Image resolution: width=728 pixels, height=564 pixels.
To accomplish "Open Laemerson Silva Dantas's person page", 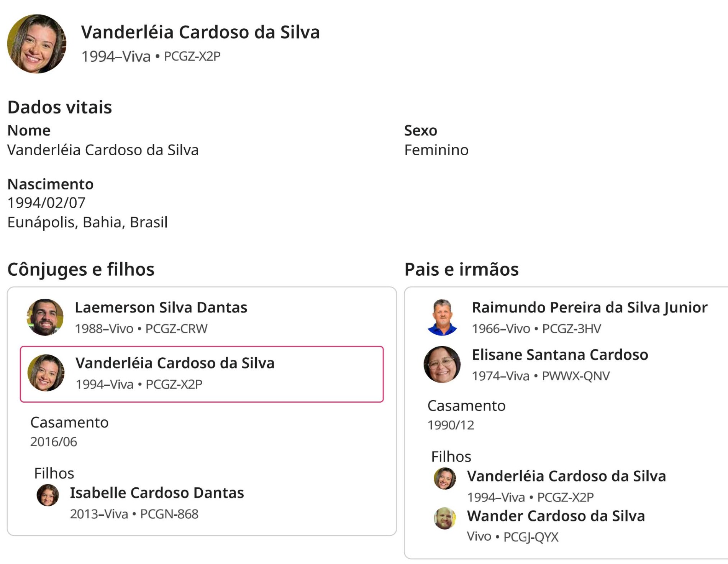I will 161,307.
